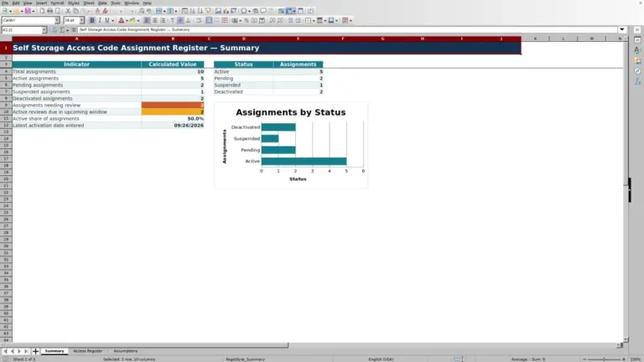Open the sidebar Styles panel icon
The image size is (644, 362).
pos(637,50)
